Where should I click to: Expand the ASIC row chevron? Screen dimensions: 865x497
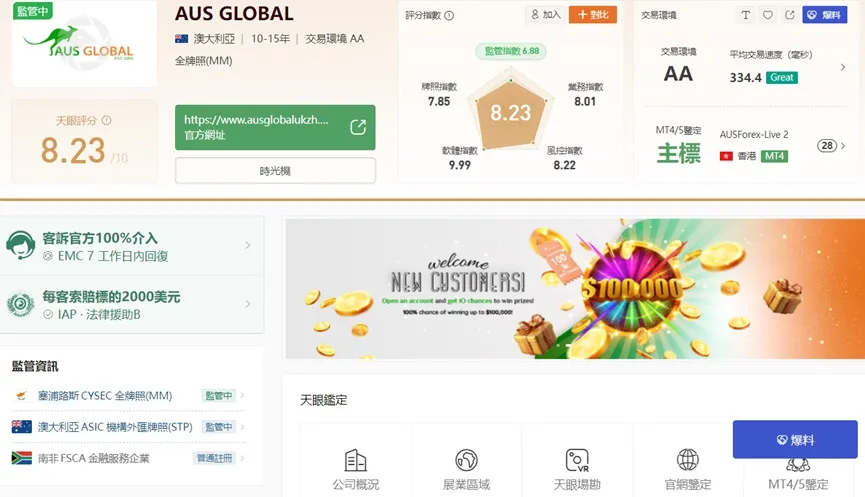pyautogui.click(x=242, y=427)
